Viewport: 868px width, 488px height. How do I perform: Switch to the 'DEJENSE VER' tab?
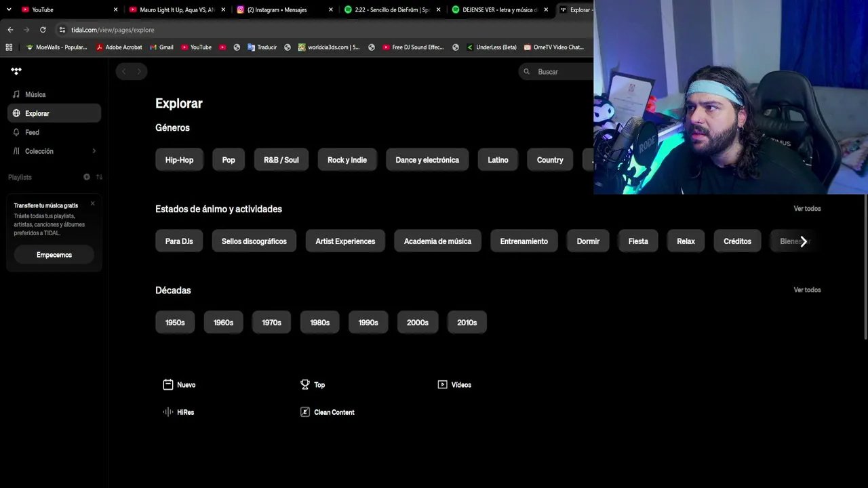499,9
